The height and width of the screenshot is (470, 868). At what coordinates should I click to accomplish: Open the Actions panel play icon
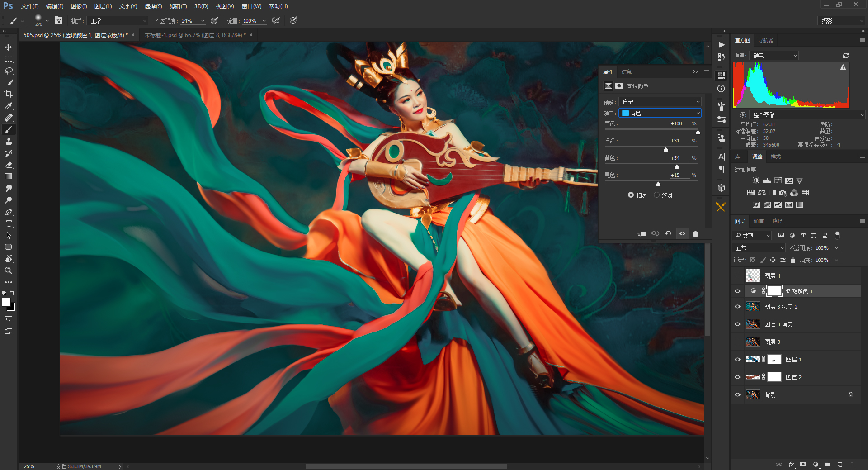pyautogui.click(x=722, y=45)
